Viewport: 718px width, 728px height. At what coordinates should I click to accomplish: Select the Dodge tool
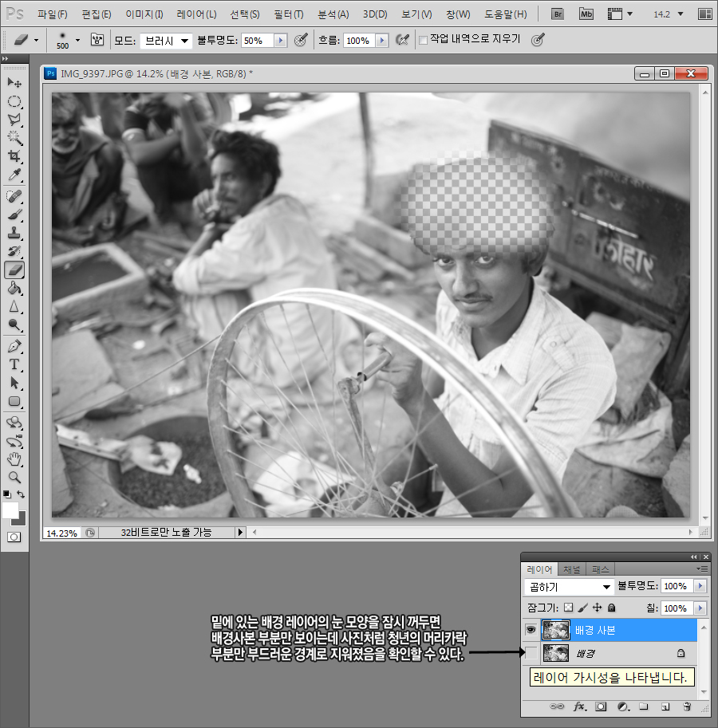tap(14, 325)
